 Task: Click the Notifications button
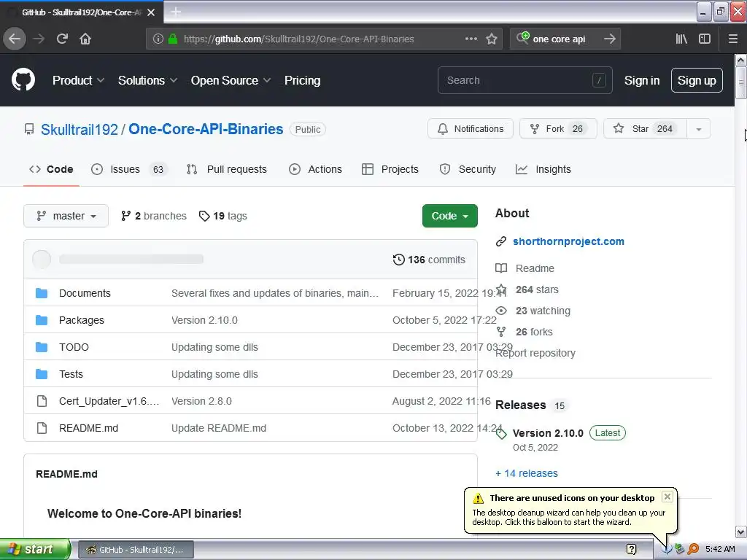pyautogui.click(x=471, y=129)
